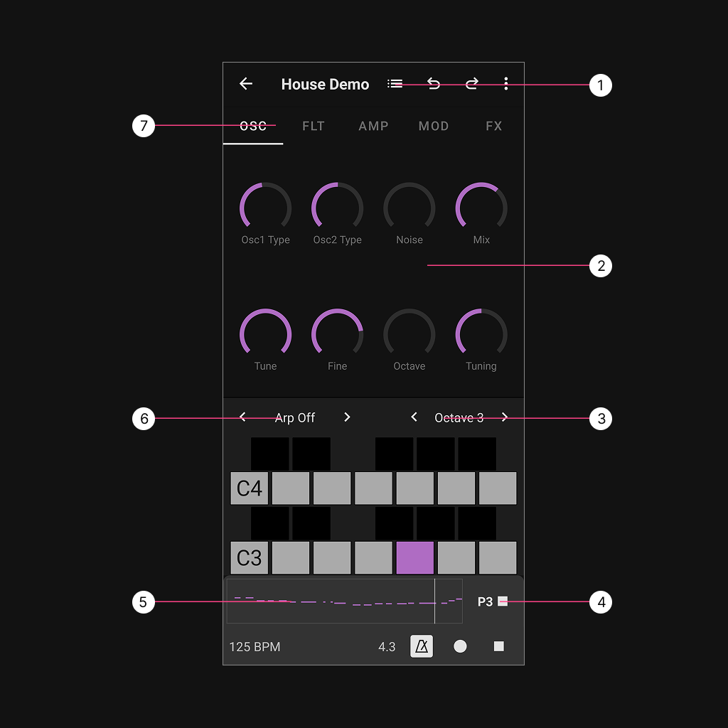Click the undo icon
Screen dimensions: 728x728
[433, 84]
